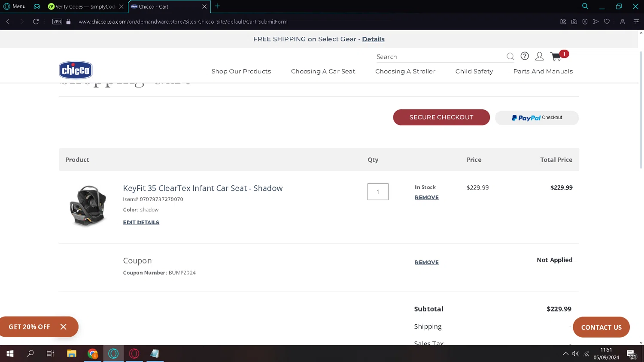Click the Item# 07079737270070 text

click(153, 199)
